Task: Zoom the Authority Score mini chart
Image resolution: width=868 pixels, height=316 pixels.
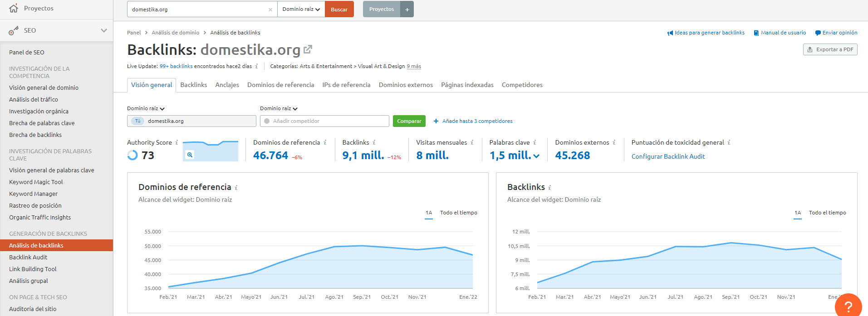Action: [x=190, y=155]
